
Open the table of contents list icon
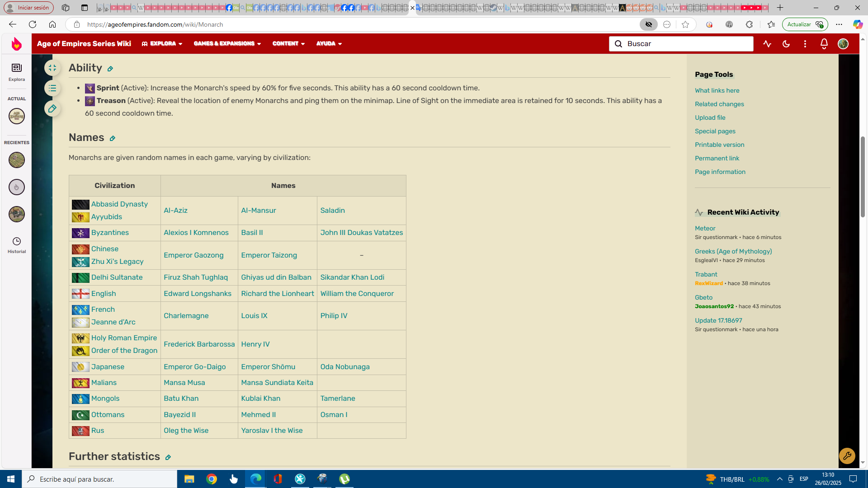point(52,88)
